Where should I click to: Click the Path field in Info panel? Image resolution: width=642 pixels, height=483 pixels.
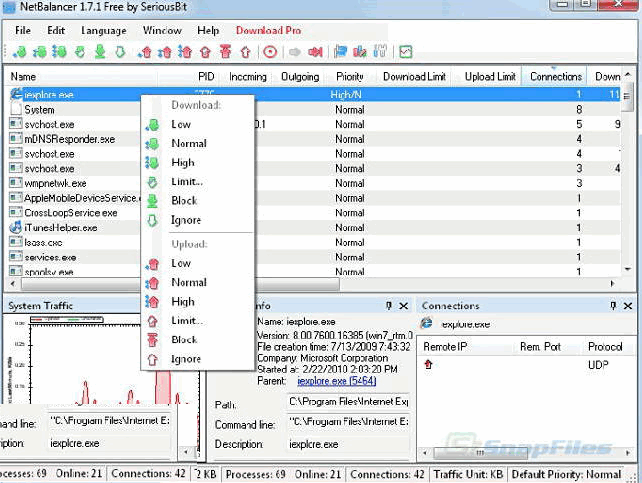point(348,402)
